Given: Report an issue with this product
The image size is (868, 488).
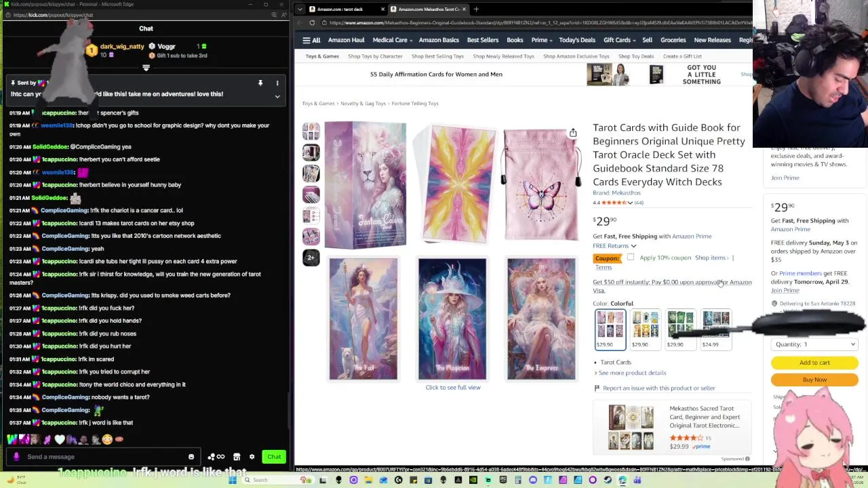Looking at the screenshot, I should coord(658,388).
